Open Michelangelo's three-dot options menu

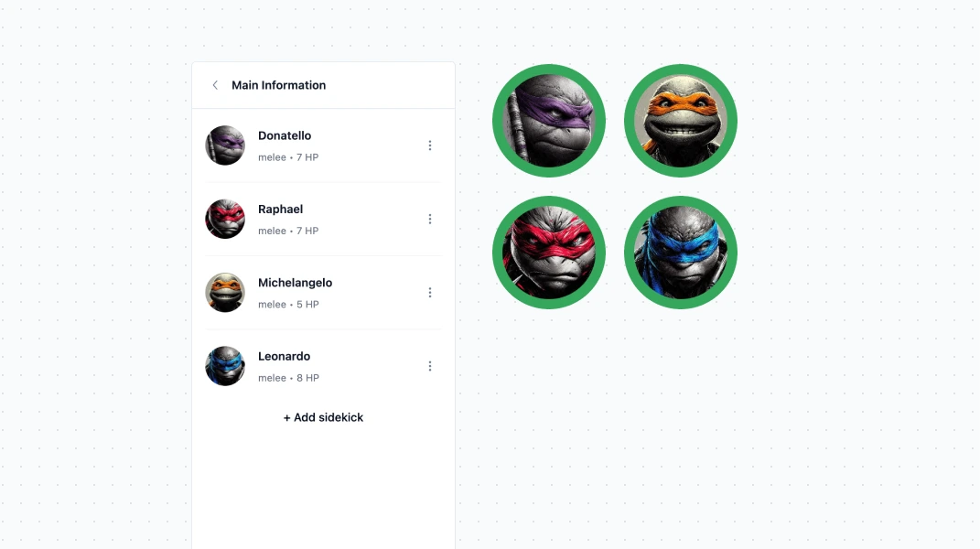pos(430,293)
